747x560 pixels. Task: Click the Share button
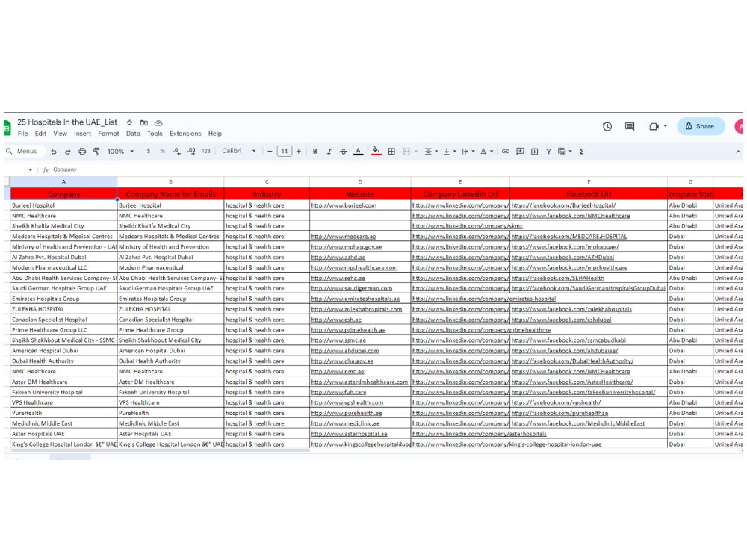[701, 126]
